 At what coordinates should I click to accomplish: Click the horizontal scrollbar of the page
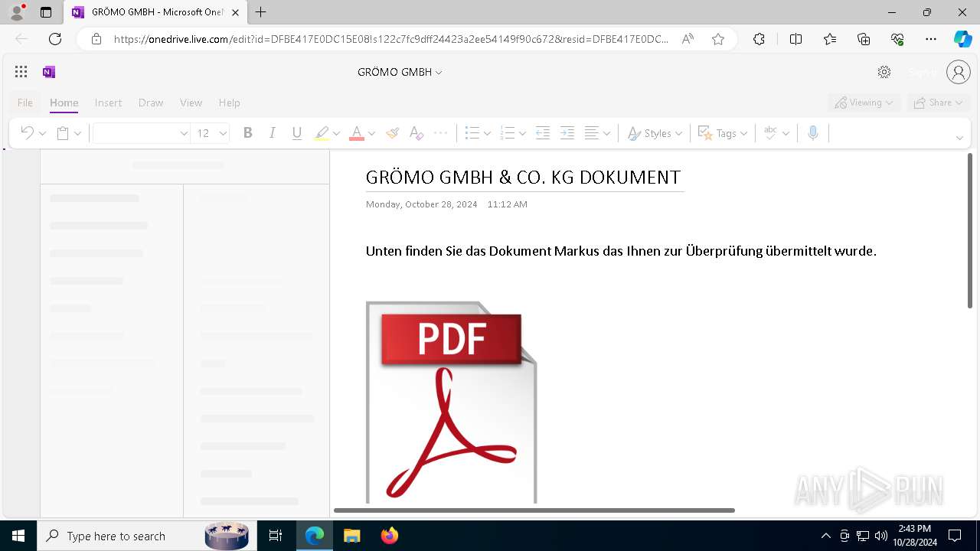coord(534,510)
